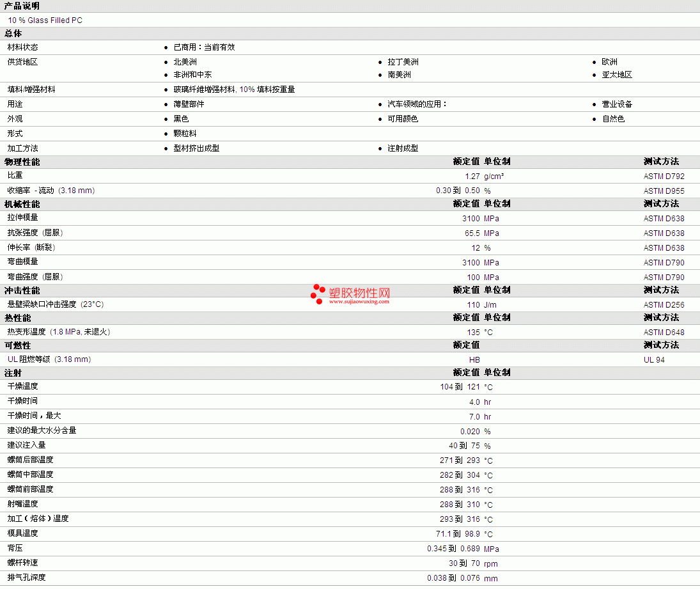Select UL 阻燃等级 row label

49,359
